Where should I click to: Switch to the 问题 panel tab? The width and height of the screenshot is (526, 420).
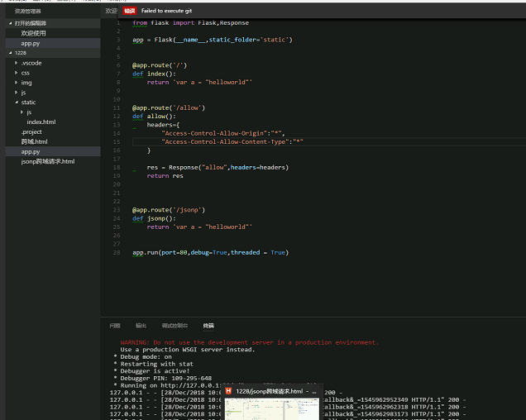(x=114, y=326)
